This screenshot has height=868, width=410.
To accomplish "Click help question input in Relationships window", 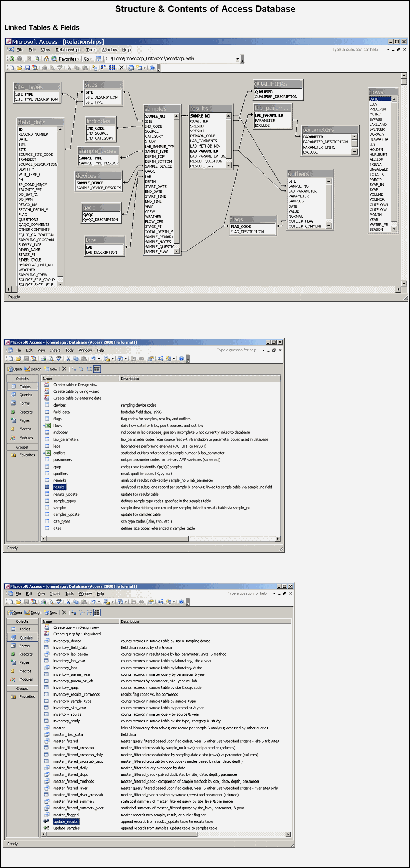I will click(x=357, y=50).
